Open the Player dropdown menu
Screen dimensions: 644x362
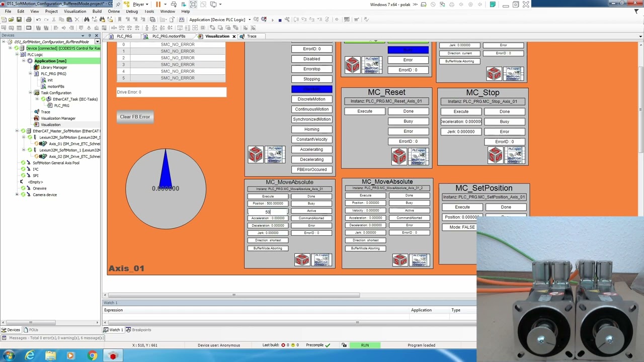140,4
